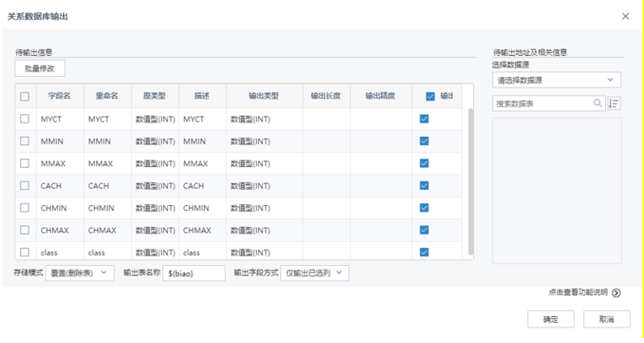Select the class row checkbox
This screenshot has width=644, height=343.
[24, 252]
